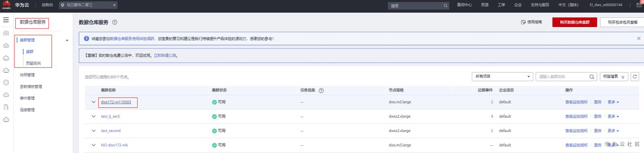644x153 pixels.
Task: Open 连接管理 in sidebar
Action: pos(27,110)
